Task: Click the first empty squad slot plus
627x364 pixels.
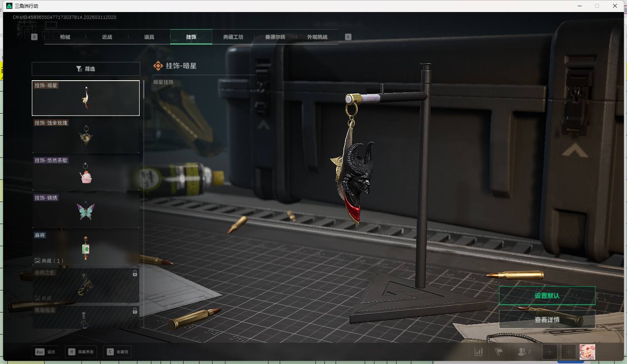Action: (549, 352)
